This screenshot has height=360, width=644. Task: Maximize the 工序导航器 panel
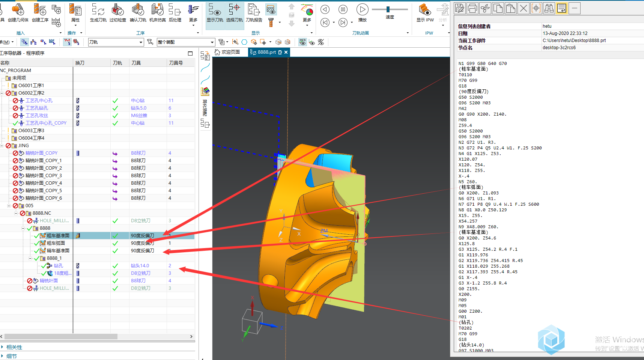190,53
